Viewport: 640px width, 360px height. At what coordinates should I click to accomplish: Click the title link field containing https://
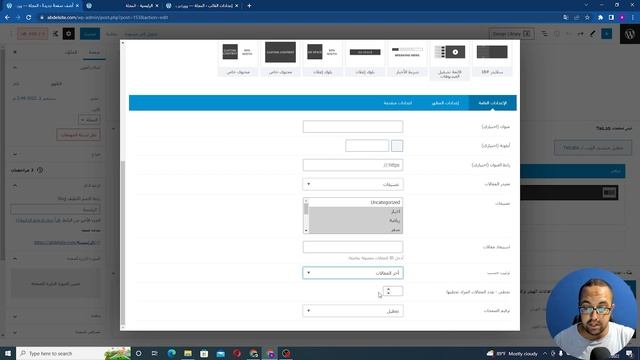[x=353, y=165]
